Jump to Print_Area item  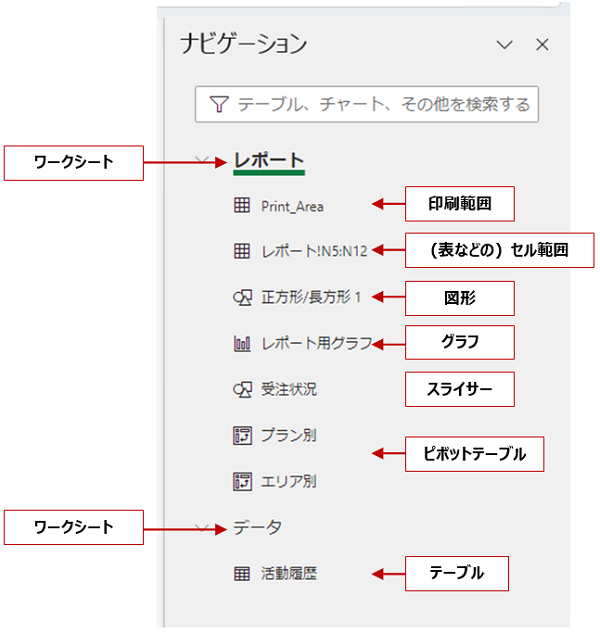[x=292, y=207]
